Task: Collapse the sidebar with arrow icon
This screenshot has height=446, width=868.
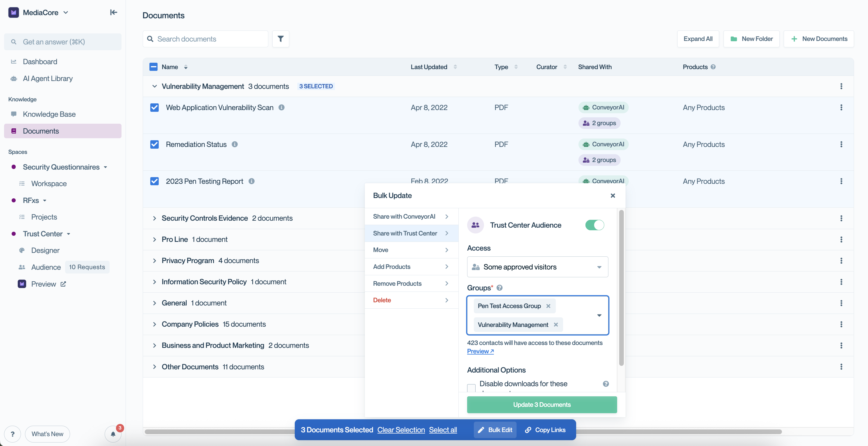Action: [x=114, y=12]
